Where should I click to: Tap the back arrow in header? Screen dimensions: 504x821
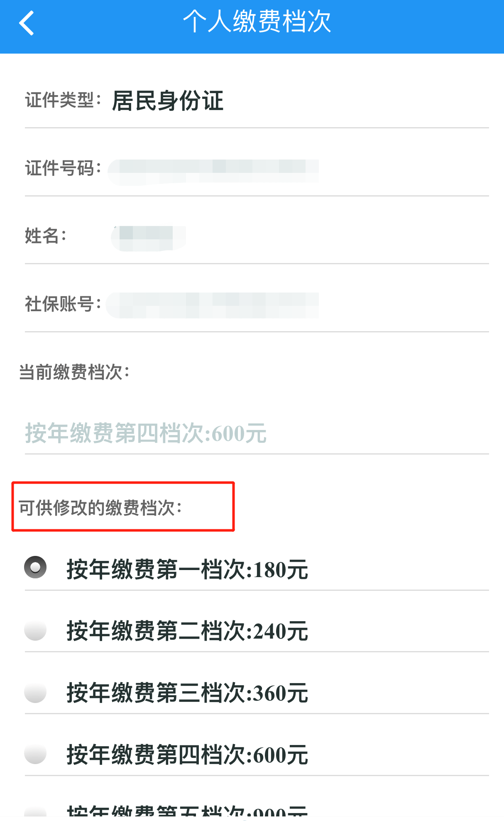27,23
